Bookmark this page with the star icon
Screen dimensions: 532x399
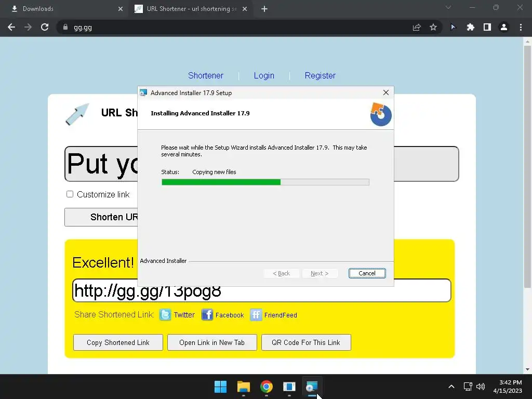coord(433,27)
